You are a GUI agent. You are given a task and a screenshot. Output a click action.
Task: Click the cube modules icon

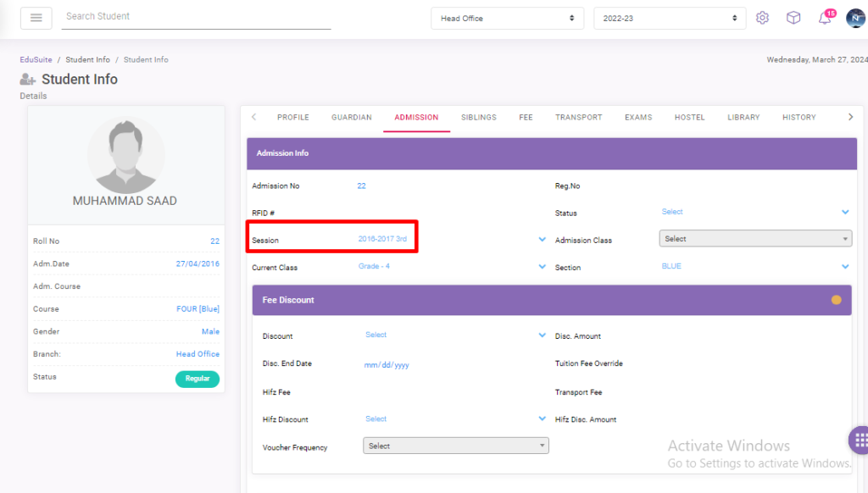(x=793, y=18)
